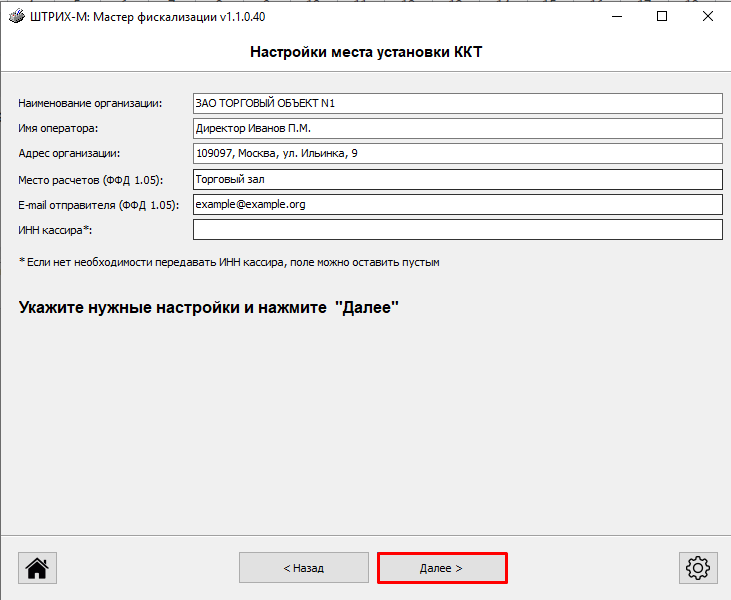Click the "Имя оператора" label
Image resolution: width=731 pixels, height=600 pixels.
59,128
